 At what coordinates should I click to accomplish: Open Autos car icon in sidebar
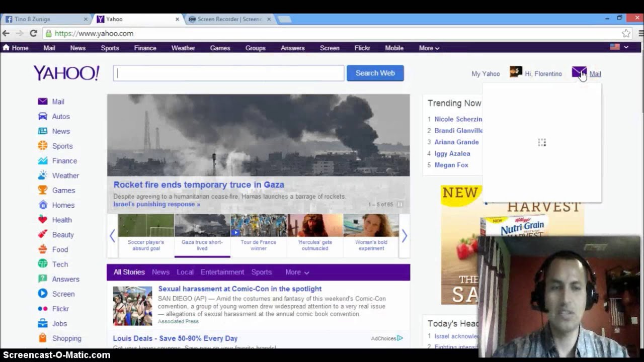point(43,116)
